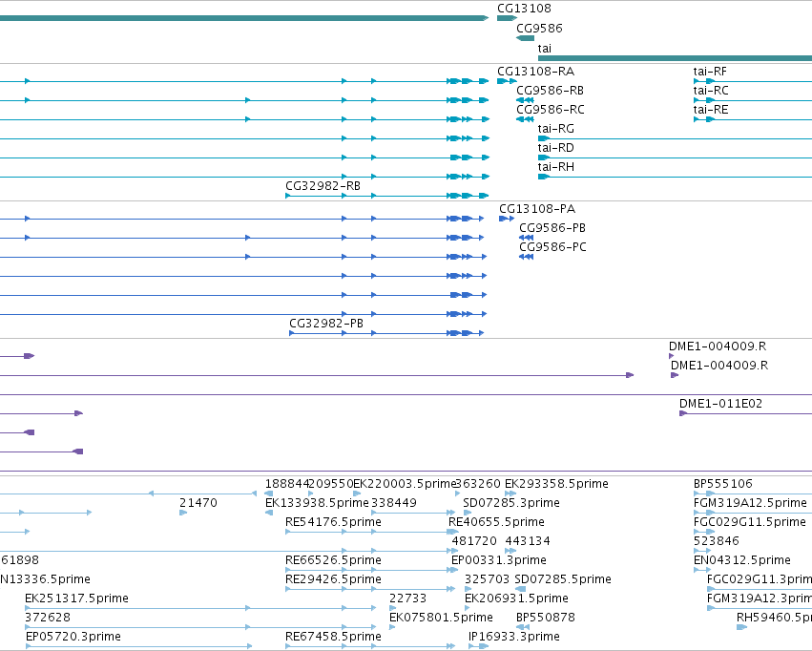Click EST label 523846
The width and height of the screenshot is (812, 651).
click(x=717, y=542)
